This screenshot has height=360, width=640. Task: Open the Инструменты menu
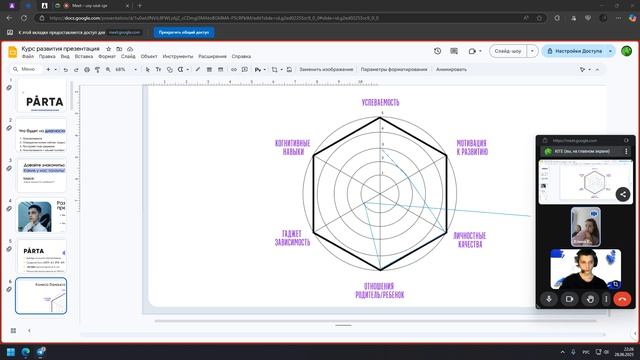click(x=178, y=56)
